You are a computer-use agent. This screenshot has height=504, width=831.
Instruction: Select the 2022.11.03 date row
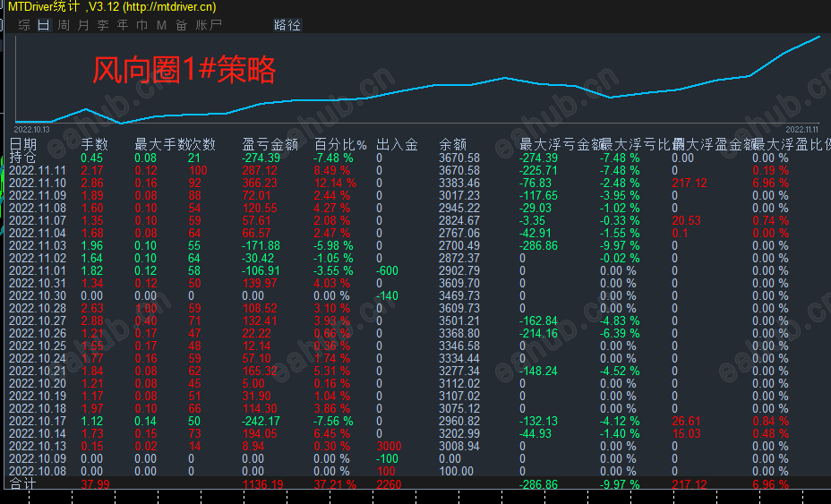coord(38,246)
